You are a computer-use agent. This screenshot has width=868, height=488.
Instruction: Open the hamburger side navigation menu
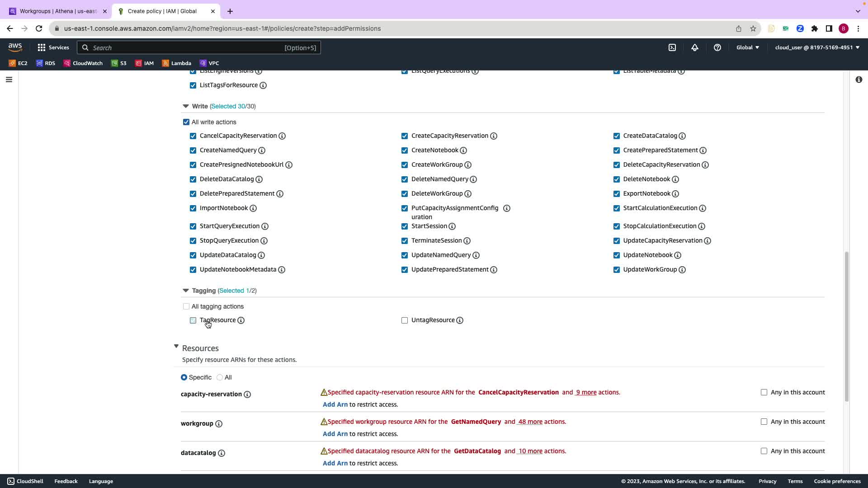9,80
